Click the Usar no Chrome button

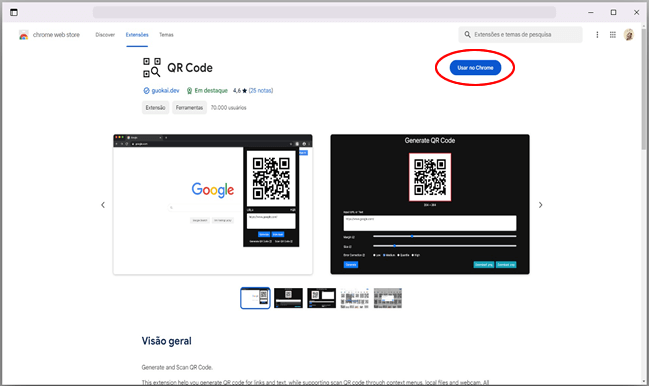coord(475,67)
